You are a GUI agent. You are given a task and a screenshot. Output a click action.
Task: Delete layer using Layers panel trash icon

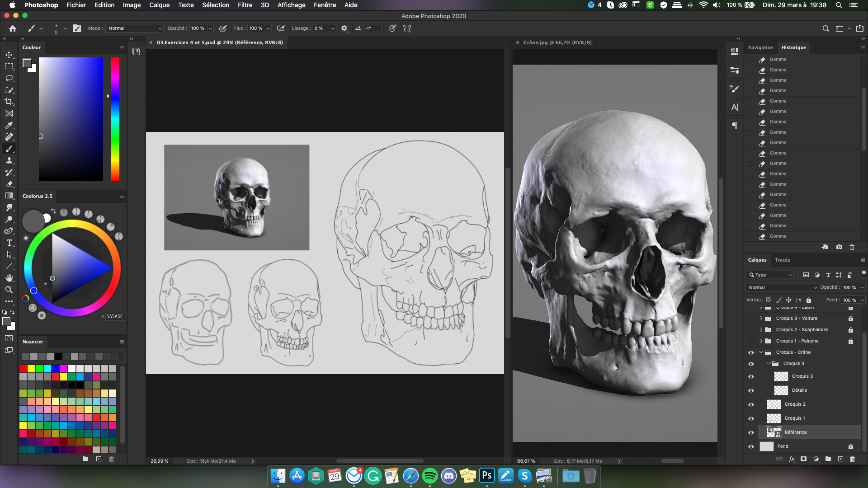click(852, 459)
